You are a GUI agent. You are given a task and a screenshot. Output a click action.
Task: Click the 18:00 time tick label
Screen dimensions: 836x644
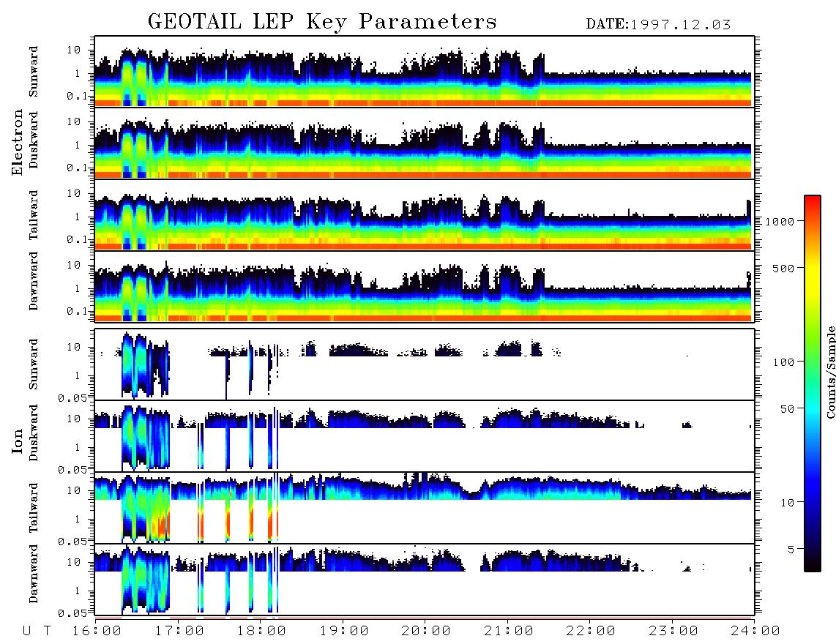pyautogui.click(x=262, y=632)
